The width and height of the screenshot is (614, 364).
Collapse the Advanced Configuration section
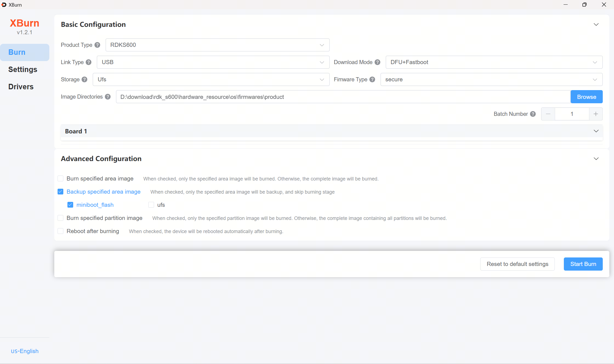(x=596, y=159)
